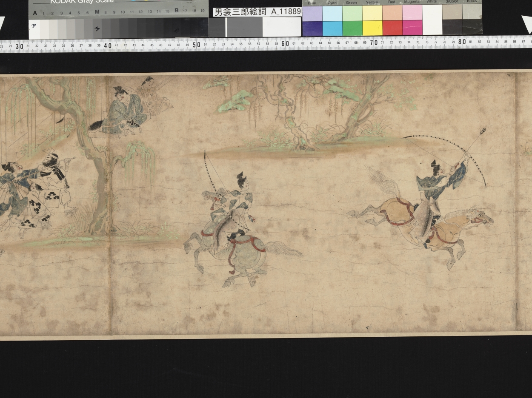Click the rider on the gray horse
The height and width of the screenshot is (398, 532).
point(232,208)
